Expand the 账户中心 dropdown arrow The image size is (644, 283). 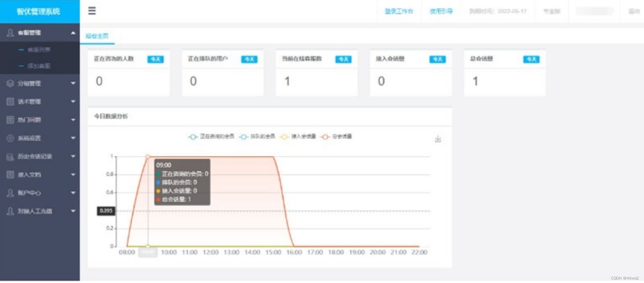click(73, 193)
